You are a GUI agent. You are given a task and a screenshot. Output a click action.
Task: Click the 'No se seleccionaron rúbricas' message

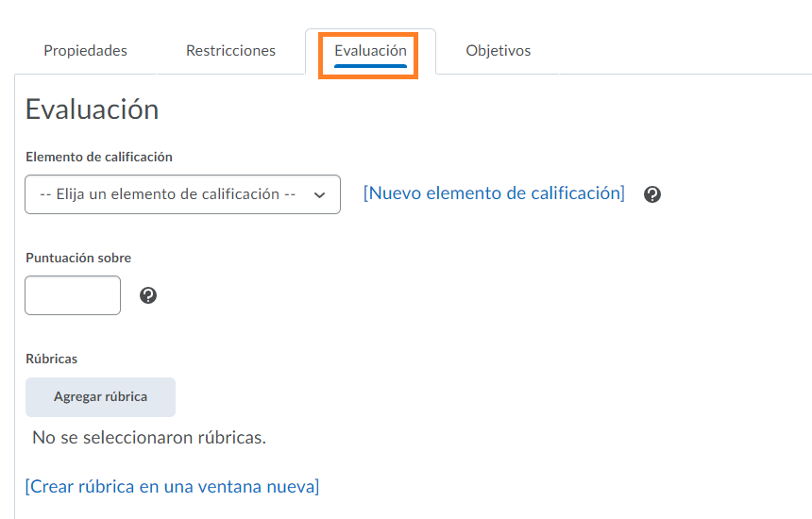coord(149,438)
